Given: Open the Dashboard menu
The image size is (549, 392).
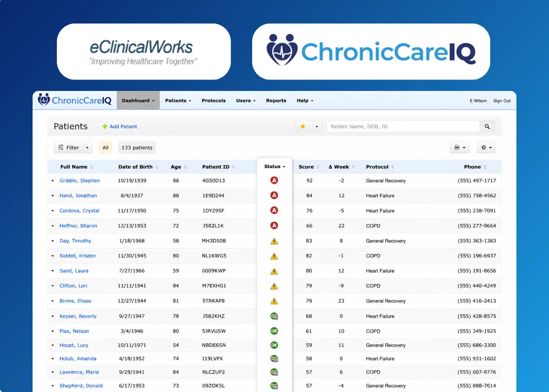Looking at the screenshot, I should pos(138,100).
